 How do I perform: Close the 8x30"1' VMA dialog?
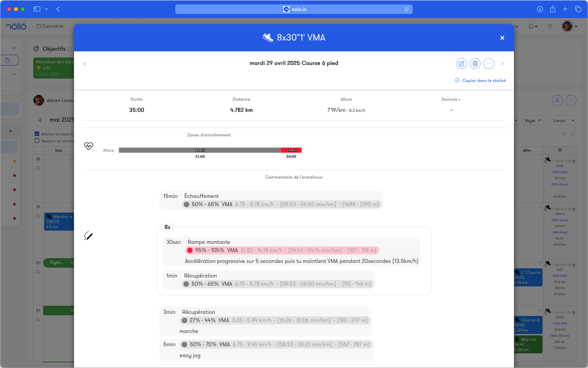pos(502,38)
